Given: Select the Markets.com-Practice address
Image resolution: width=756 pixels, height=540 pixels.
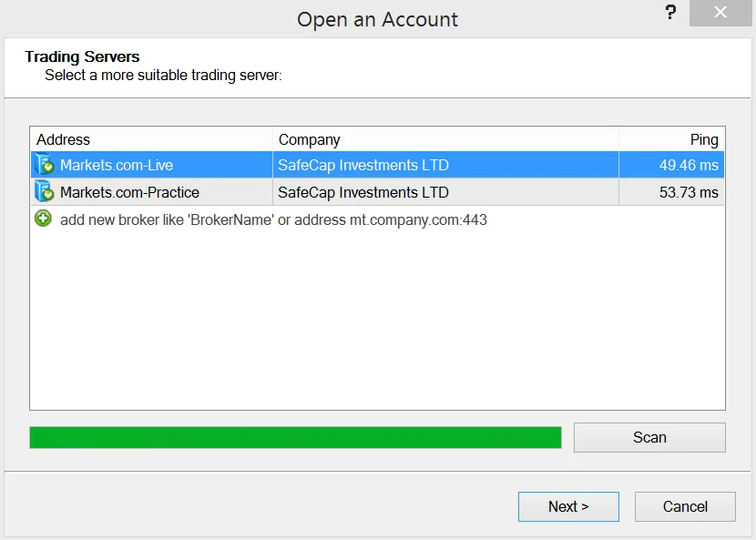Looking at the screenshot, I should (129, 192).
